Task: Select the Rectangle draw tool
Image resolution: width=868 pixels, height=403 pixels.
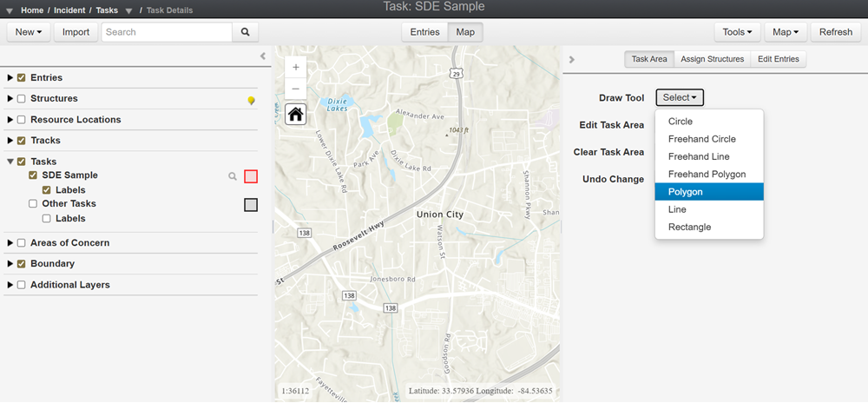Action: (x=709, y=227)
